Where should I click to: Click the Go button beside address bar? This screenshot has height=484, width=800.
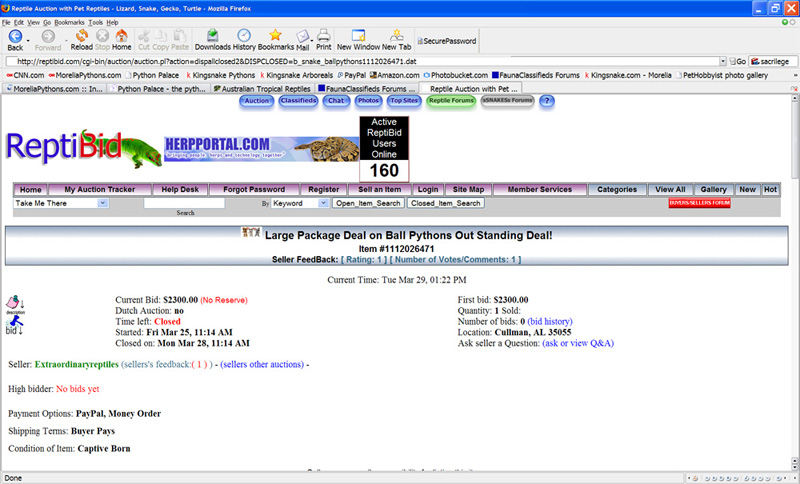point(738,62)
